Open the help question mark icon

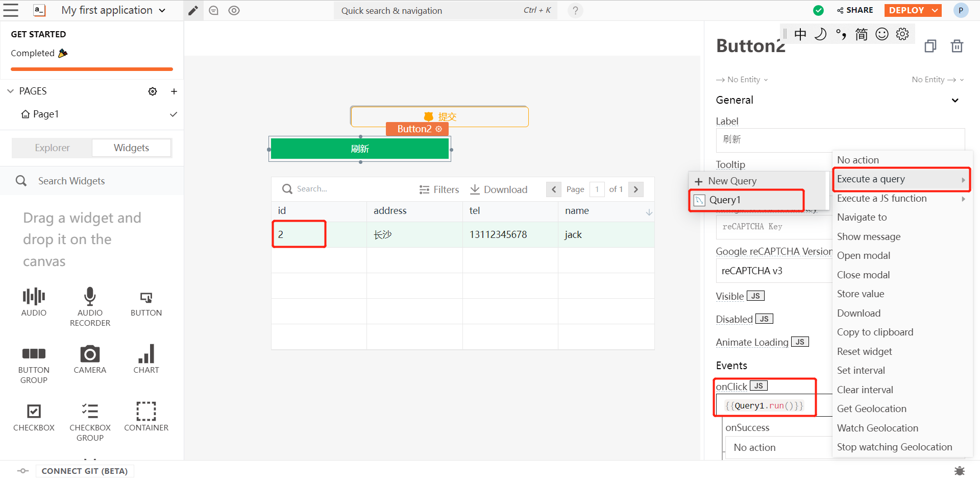(x=575, y=11)
